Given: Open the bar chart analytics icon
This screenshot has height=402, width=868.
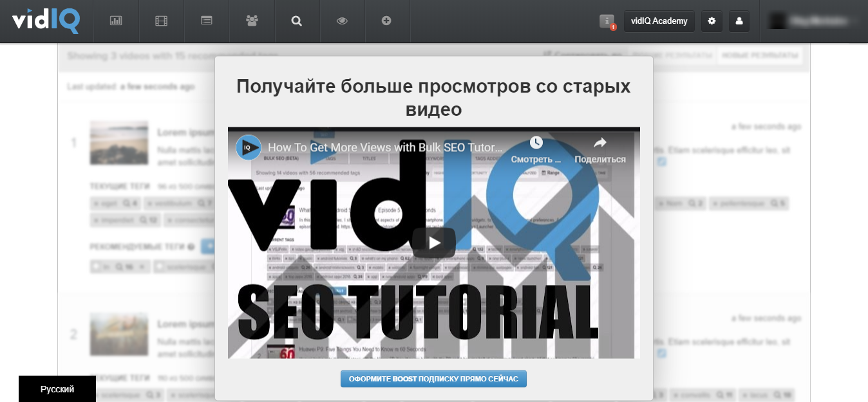Looking at the screenshot, I should pos(116,21).
